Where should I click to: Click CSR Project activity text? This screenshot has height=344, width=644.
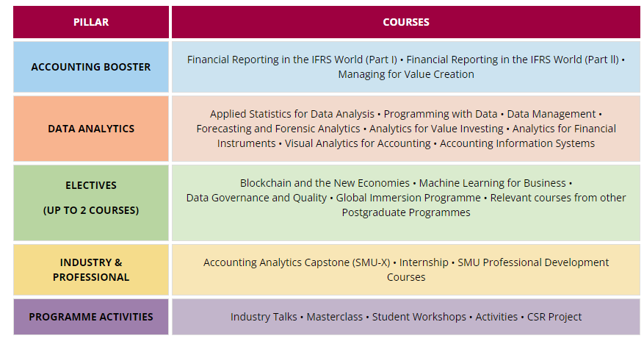554,317
